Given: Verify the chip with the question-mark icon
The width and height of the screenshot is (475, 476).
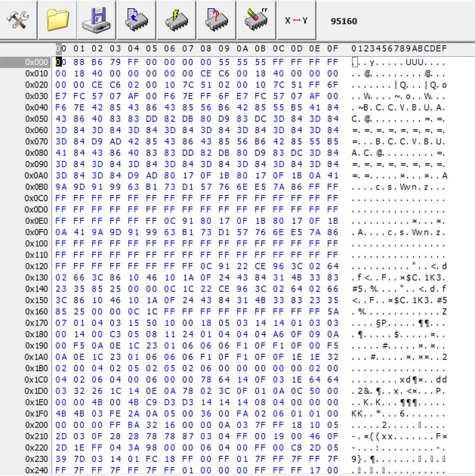Looking at the screenshot, I should coord(216,20).
